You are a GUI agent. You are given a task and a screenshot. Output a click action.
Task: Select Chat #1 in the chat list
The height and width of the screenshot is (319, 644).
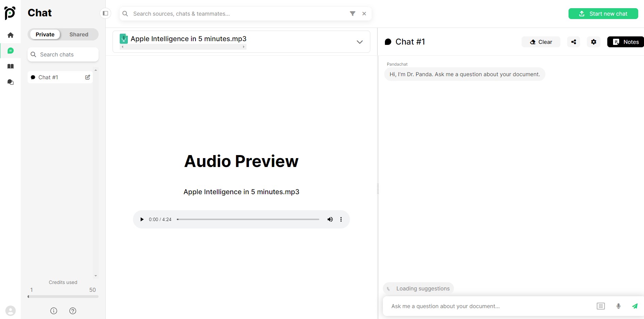[x=60, y=77]
